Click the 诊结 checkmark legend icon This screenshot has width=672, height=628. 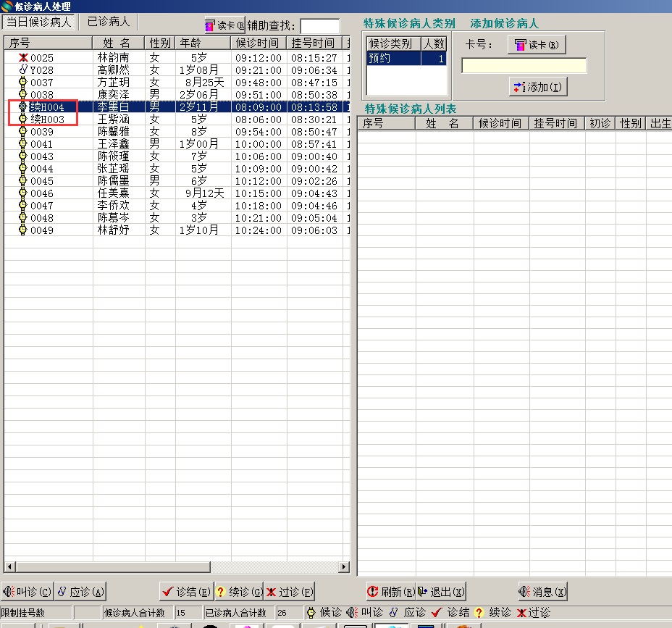tap(436, 613)
